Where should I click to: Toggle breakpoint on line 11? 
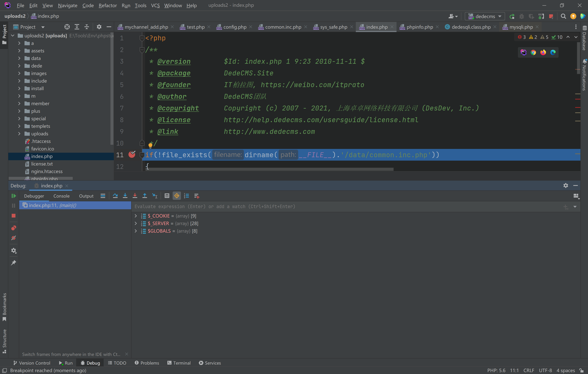click(132, 154)
